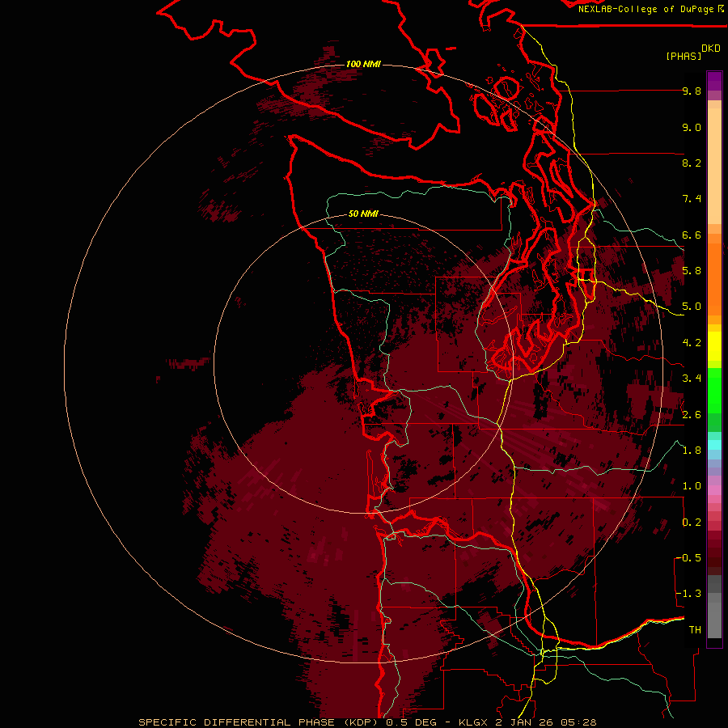Image resolution: width=728 pixels, height=728 pixels.
Task: Pick the bright green segment of the color bar
Action: click(714, 391)
